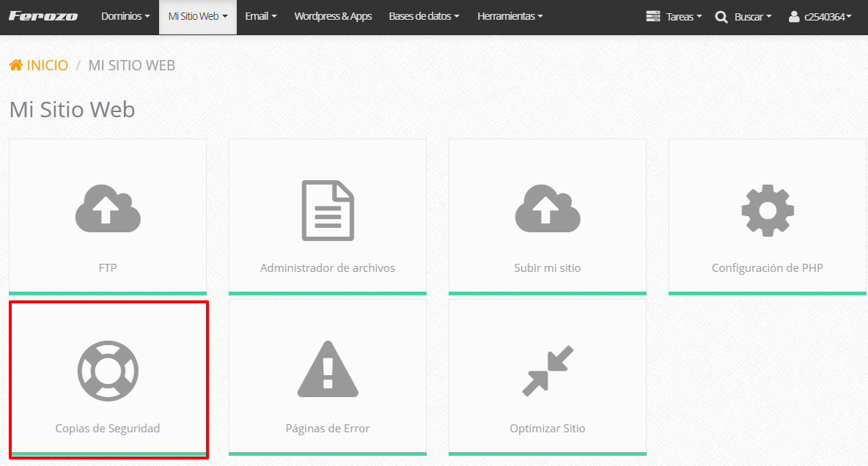Viewport: 868px width, 466px height.
Task: Open the Configuración de PHP gear icon
Action: (x=768, y=210)
